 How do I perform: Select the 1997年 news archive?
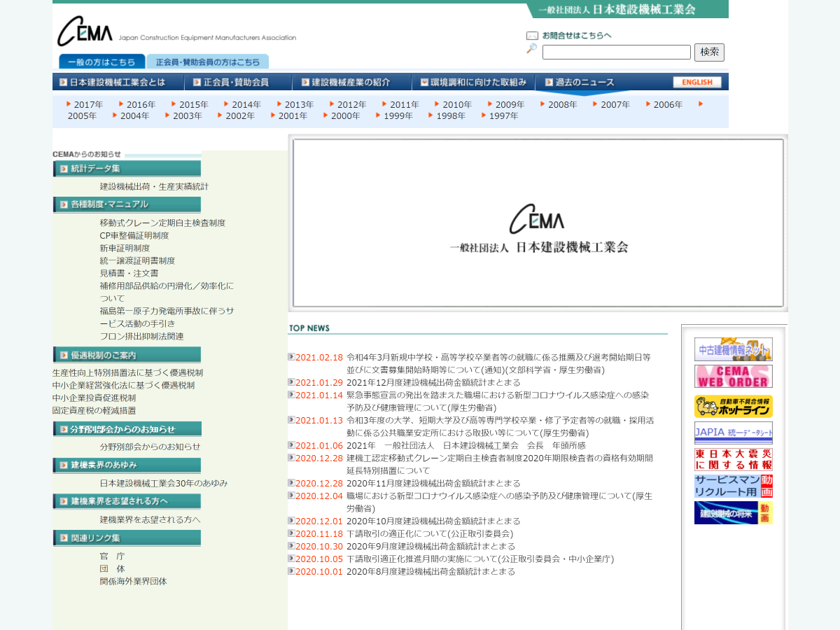tap(504, 116)
